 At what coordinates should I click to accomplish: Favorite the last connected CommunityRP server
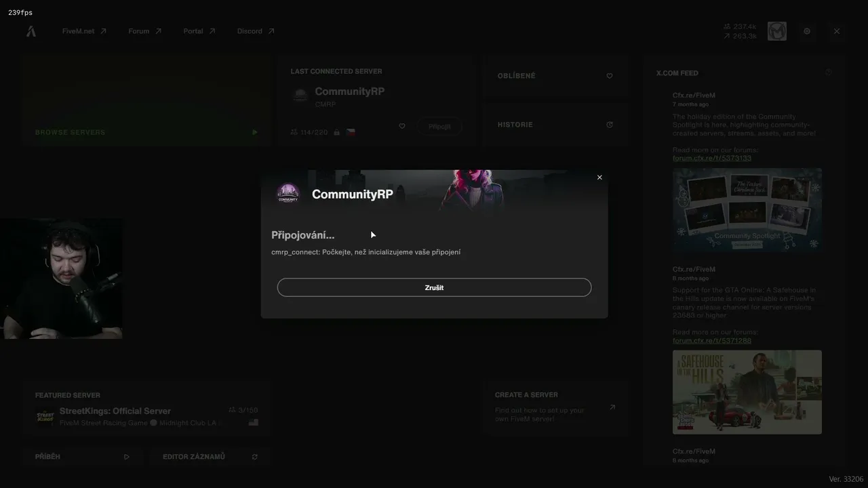pos(402,126)
